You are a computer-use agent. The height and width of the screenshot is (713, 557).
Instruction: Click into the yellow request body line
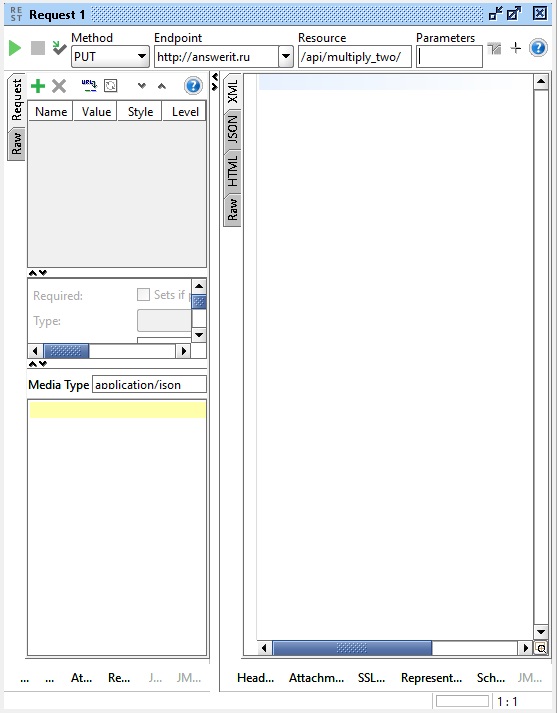tap(118, 410)
